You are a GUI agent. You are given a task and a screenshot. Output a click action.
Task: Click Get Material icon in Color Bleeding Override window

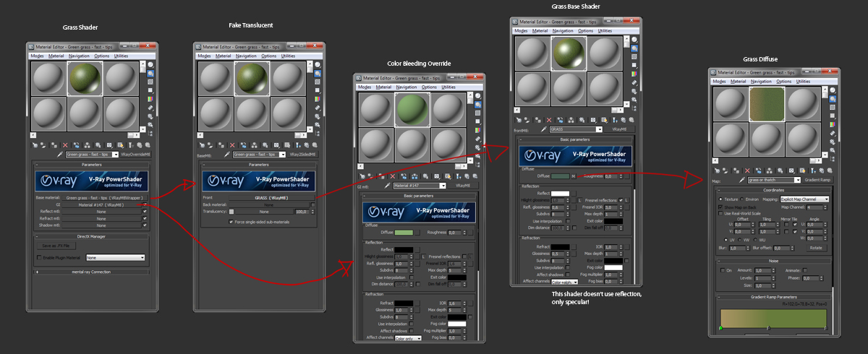[x=363, y=176]
